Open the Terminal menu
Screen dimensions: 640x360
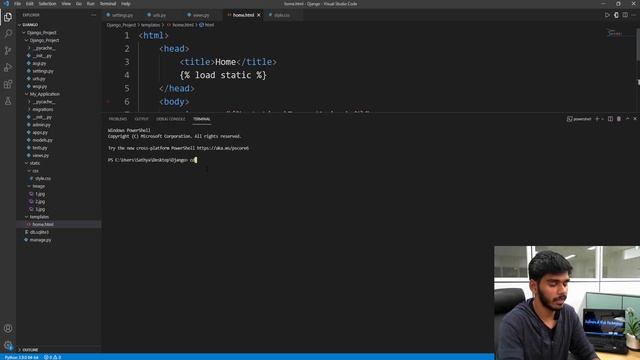tap(108, 4)
